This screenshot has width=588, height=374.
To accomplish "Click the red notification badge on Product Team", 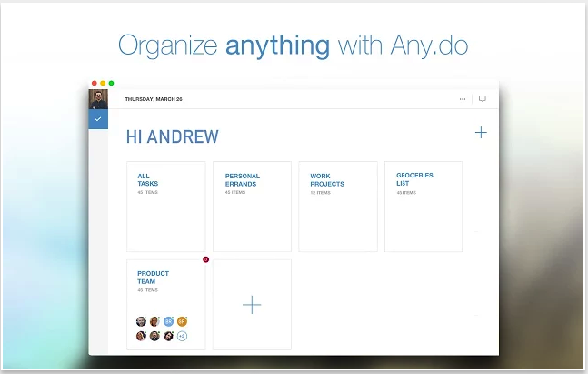I will (205, 259).
